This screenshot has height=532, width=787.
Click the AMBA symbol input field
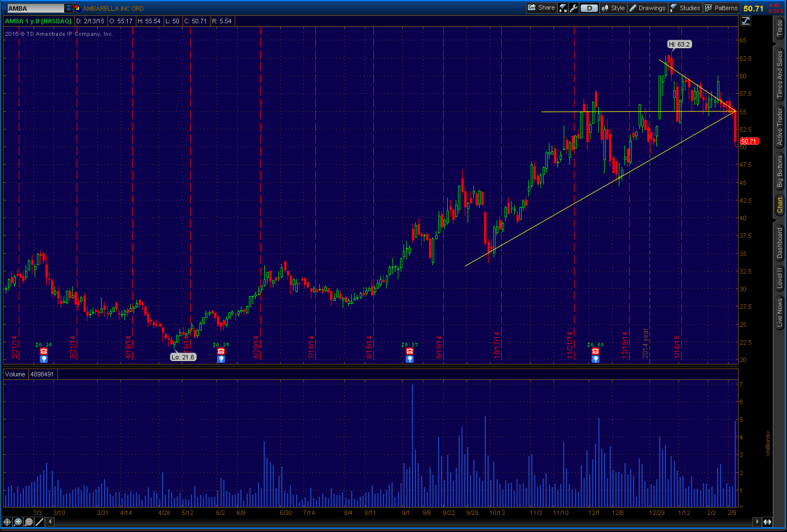(x=35, y=9)
